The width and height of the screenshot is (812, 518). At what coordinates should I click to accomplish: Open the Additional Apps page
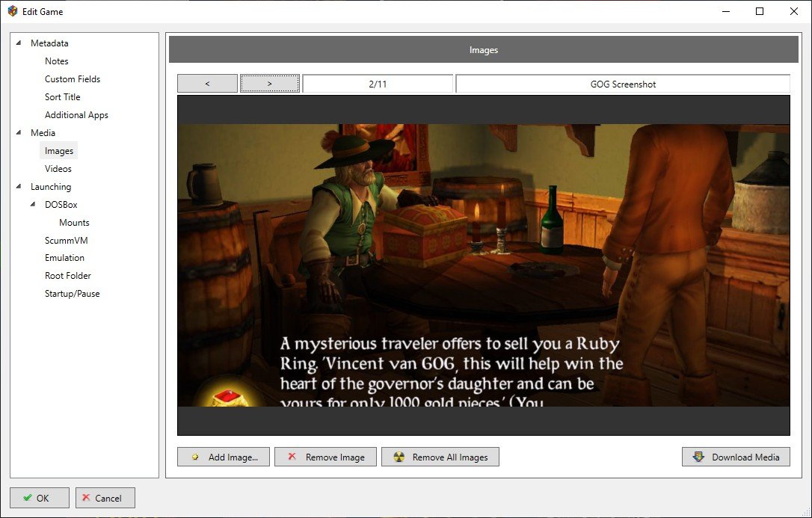[77, 115]
